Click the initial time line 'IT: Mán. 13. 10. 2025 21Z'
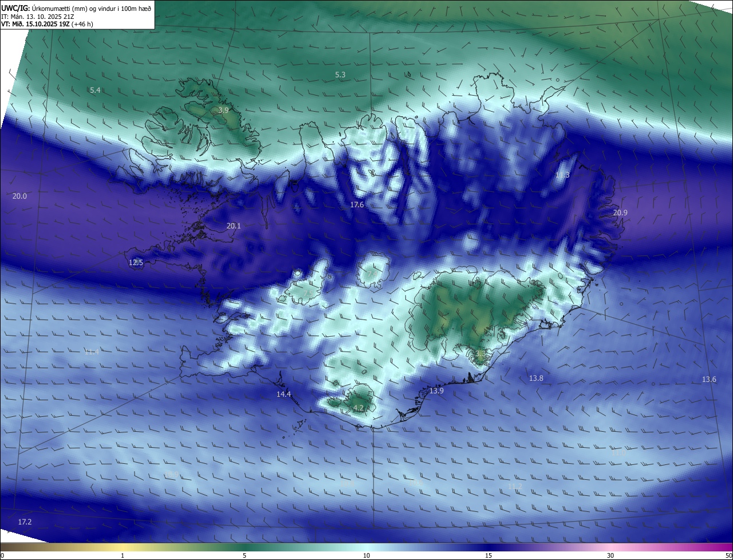The image size is (733, 560). click(37, 17)
